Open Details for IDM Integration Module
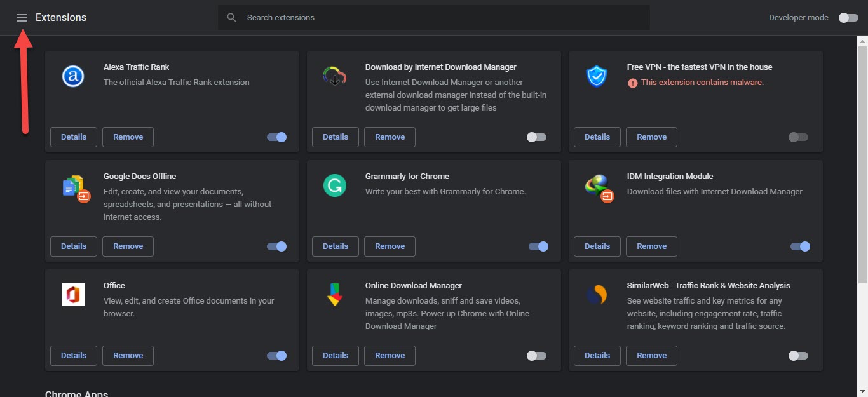Screen dimensions: 868x397 click(597, 246)
